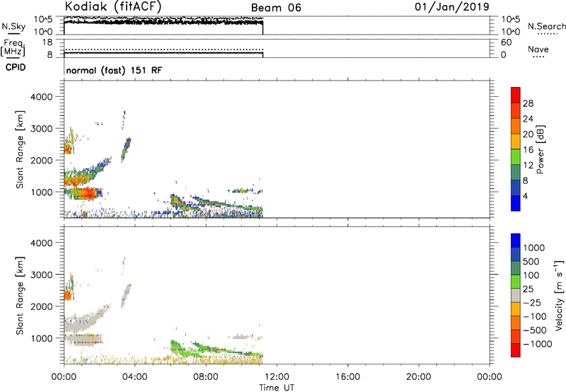Screen dimensions: 566x392
Task: Click the blue bottom of the power colorbar
Action: pyautogui.click(x=516, y=203)
